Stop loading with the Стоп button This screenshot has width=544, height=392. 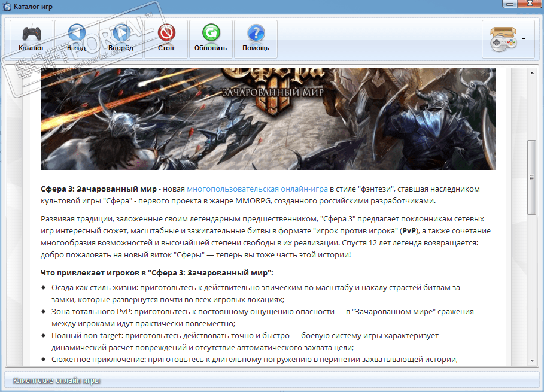point(166,38)
